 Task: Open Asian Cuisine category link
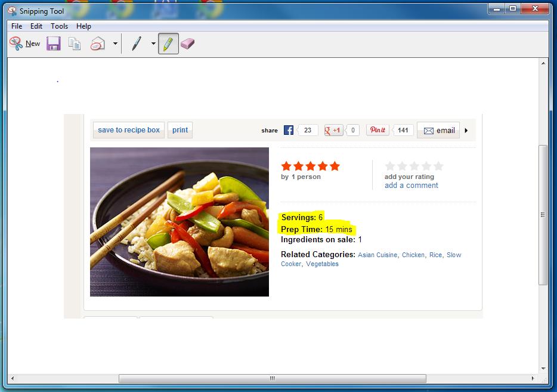377,255
